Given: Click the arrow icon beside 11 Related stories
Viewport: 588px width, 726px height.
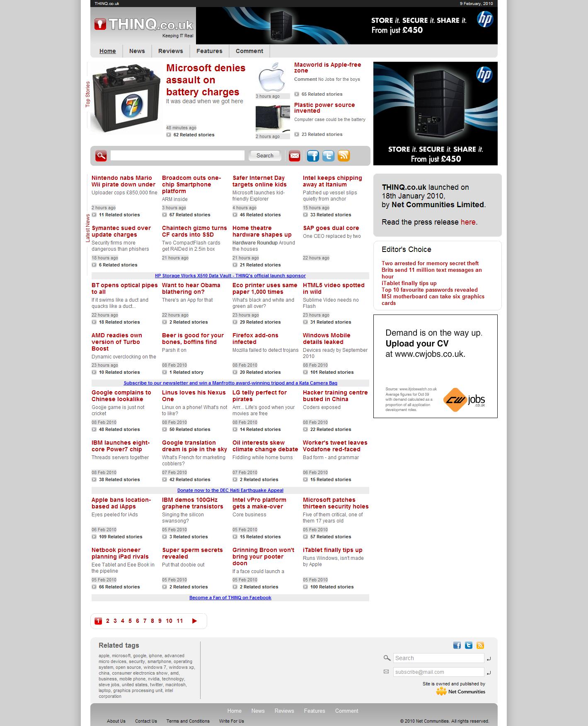Looking at the screenshot, I should tap(94, 215).
